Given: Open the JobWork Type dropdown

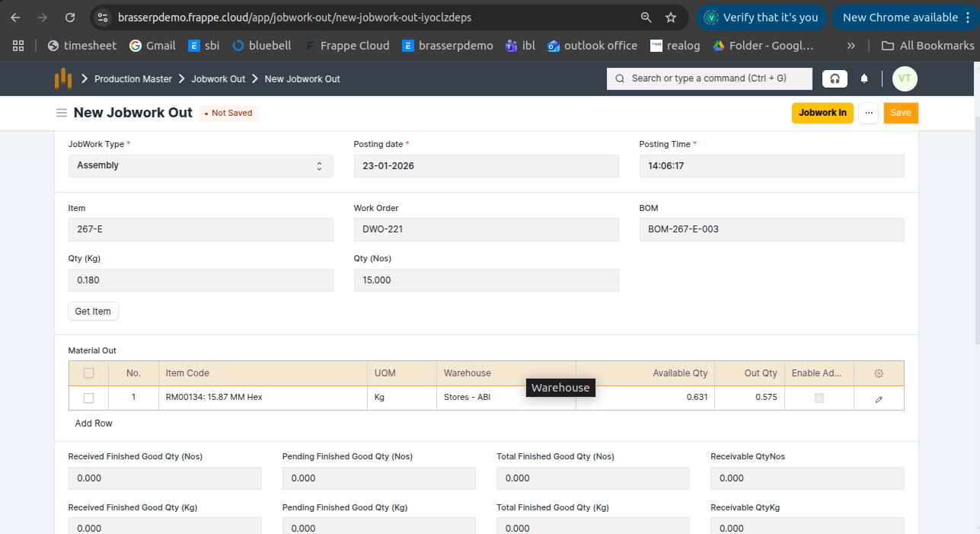Looking at the screenshot, I should pyautogui.click(x=200, y=165).
